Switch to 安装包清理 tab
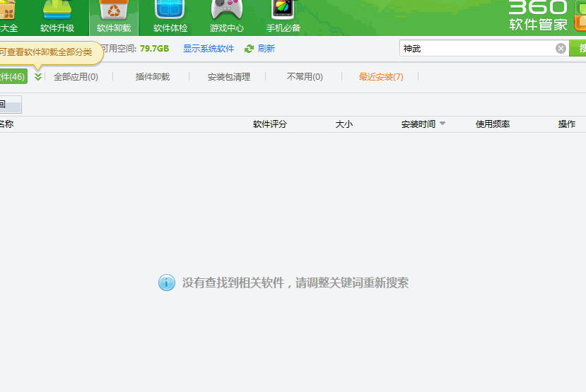Image resolution: width=586 pixels, height=392 pixels. [229, 77]
